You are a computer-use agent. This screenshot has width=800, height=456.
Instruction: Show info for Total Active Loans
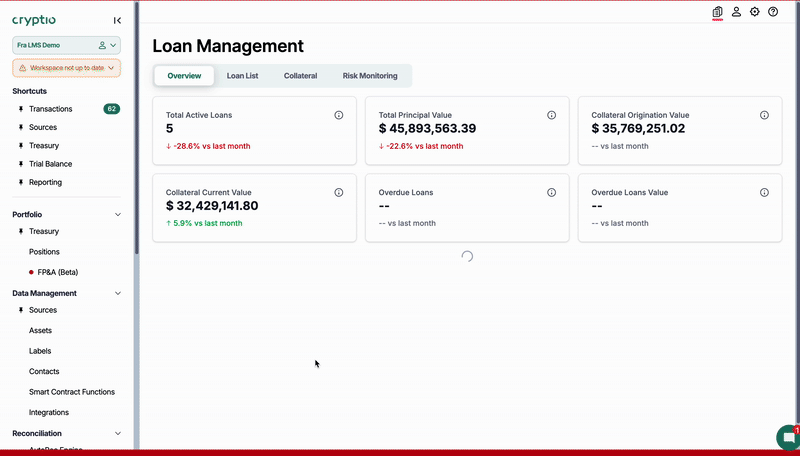click(x=339, y=115)
